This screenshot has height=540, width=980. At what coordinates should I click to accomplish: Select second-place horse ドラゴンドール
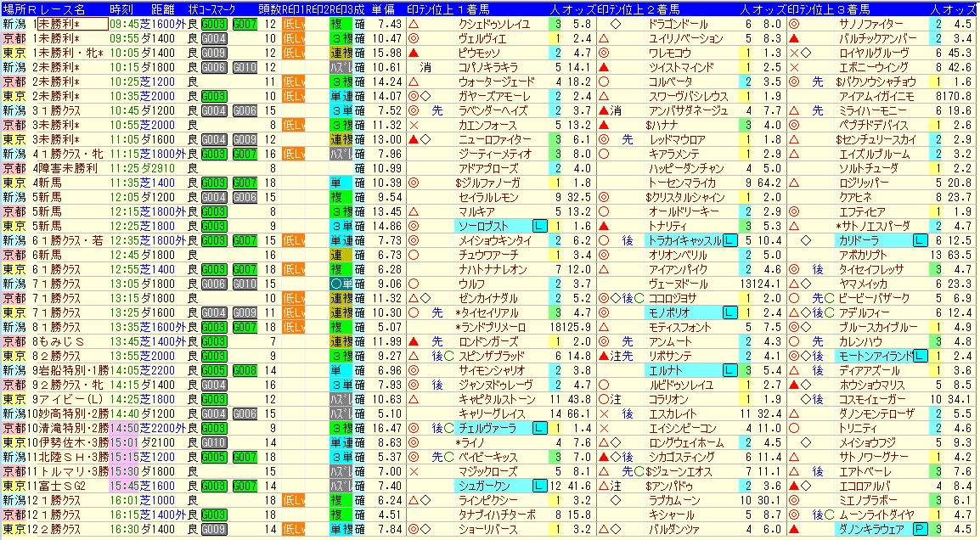(x=679, y=25)
